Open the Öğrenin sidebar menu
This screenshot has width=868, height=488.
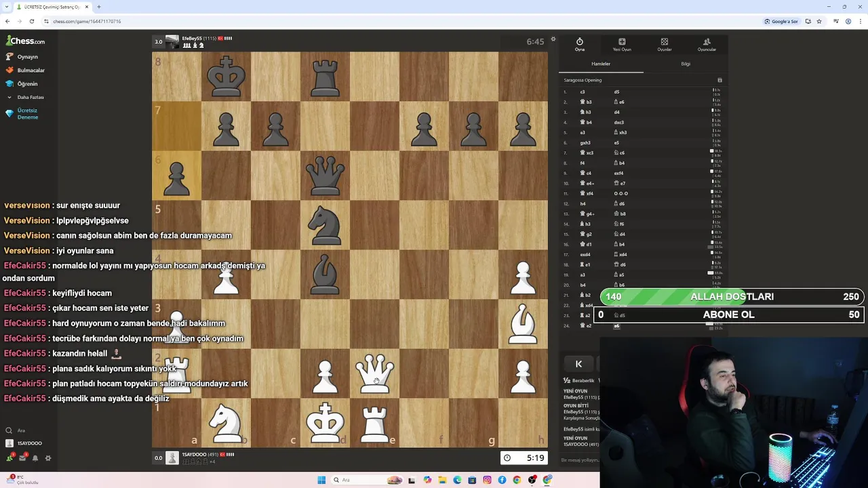(x=22, y=84)
